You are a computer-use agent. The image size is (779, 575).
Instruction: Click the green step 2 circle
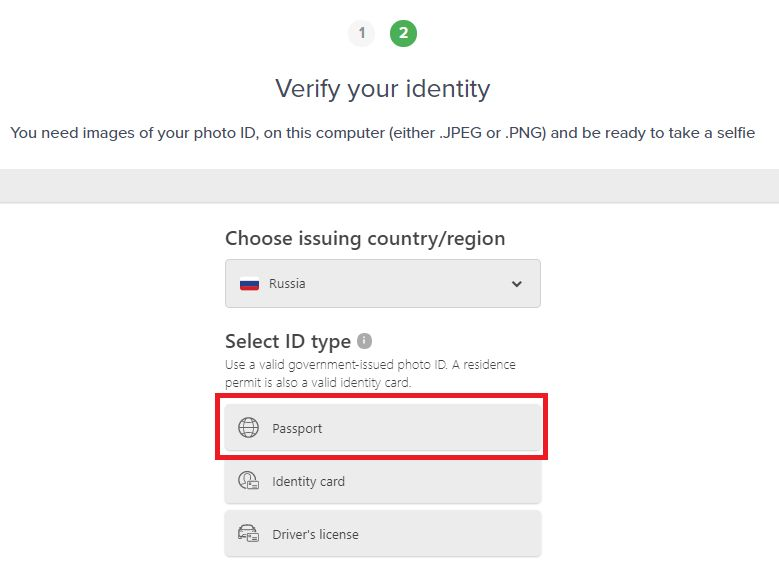coord(403,33)
